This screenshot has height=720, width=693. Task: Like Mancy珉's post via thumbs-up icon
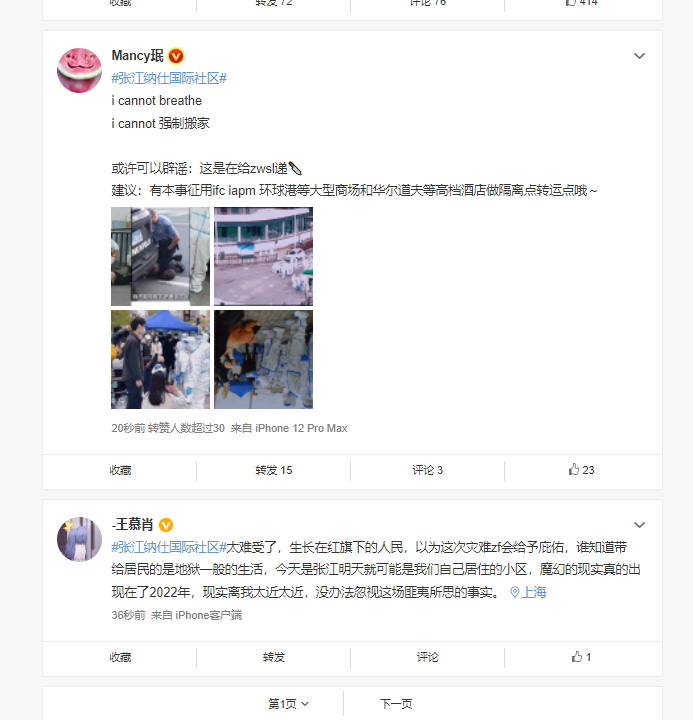click(x=581, y=470)
